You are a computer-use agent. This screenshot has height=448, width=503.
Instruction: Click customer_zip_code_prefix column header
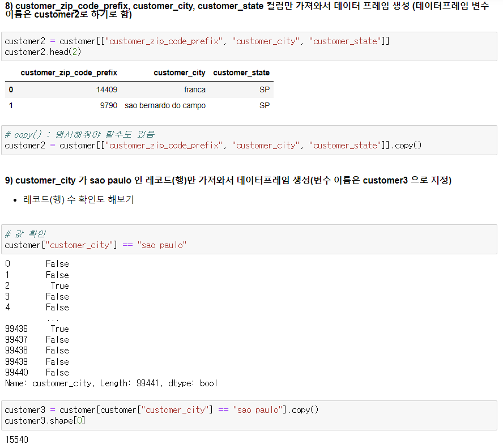coord(69,73)
